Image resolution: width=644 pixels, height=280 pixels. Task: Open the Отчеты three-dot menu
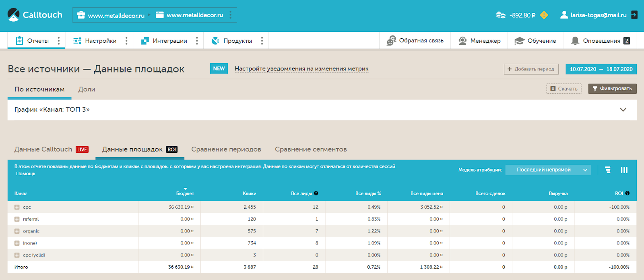[x=59, y=41]
